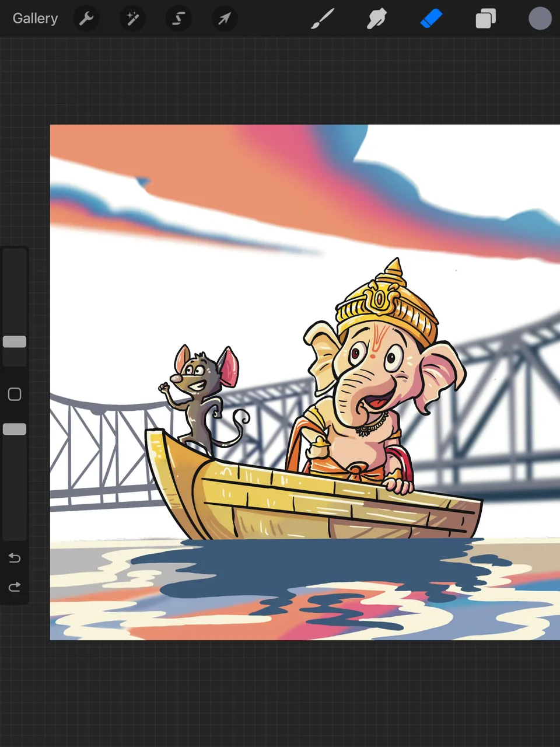Activate the Transform arrow tool
This screenshot has width=560, height=747.
pos(224,19)
